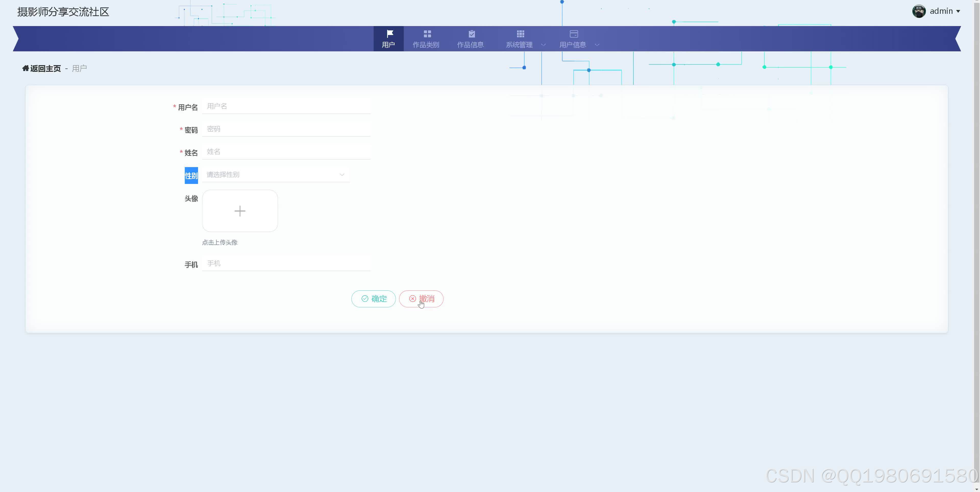Open the 请选择性别 gender dropdown
Screen dimensions: 980x492
[x=275, y=175]
